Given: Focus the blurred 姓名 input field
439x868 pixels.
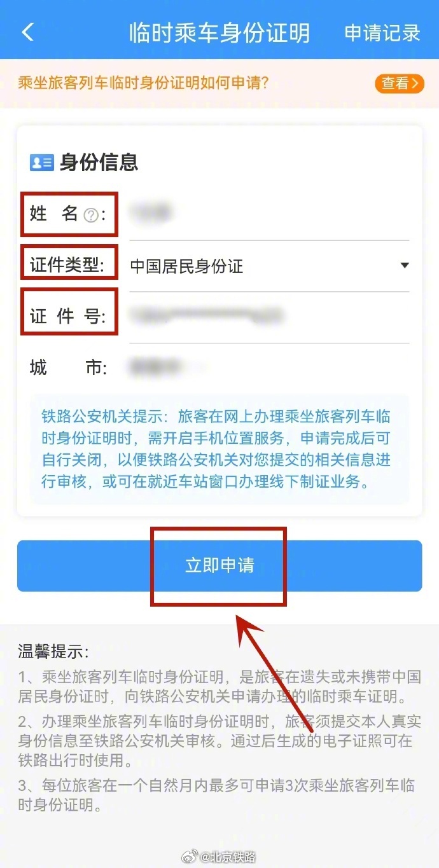Looking at the screenshot, I should pyautogui.click(x=269, y=215).
